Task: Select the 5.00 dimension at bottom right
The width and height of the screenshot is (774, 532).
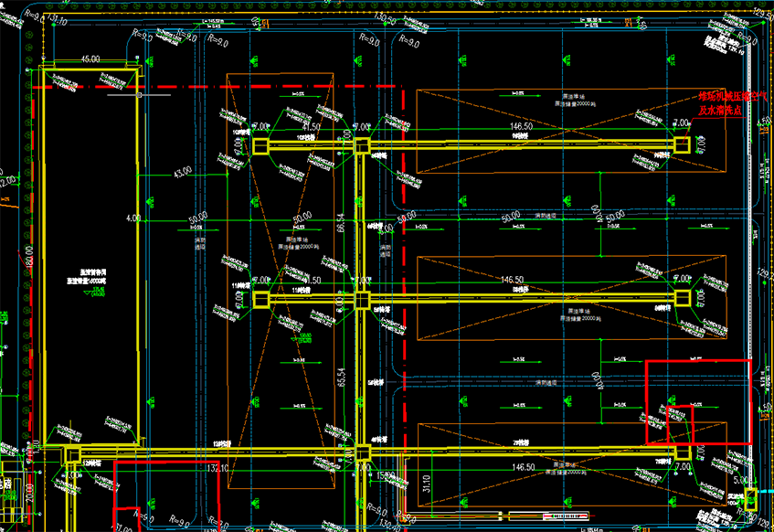Action: (x=739, y=479)
